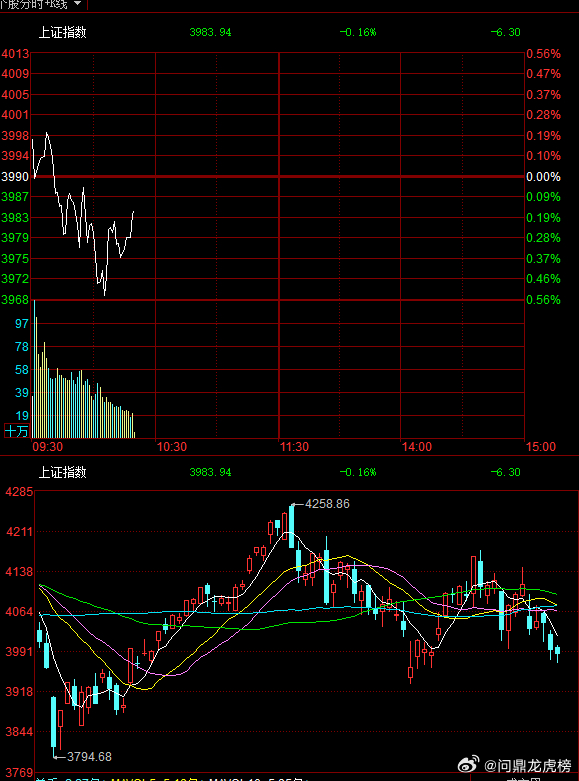Click the volume axis label 97
This screenshot has height=781, width=579.
point(22,324)
